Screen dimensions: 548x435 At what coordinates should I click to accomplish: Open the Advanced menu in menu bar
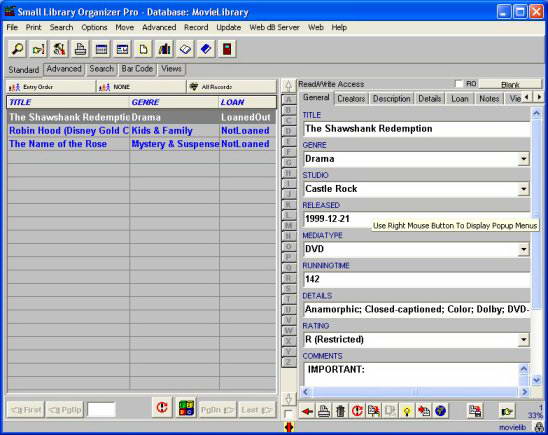click(159, 27)
